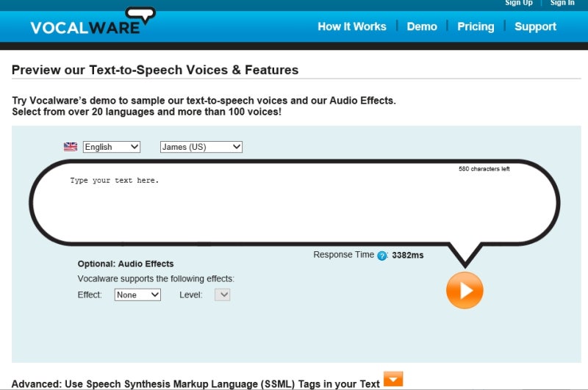The width and height of the screenshot is (588, 390).
Task: Click the '580 characters left' counter
Action: (x=484, y=169)
